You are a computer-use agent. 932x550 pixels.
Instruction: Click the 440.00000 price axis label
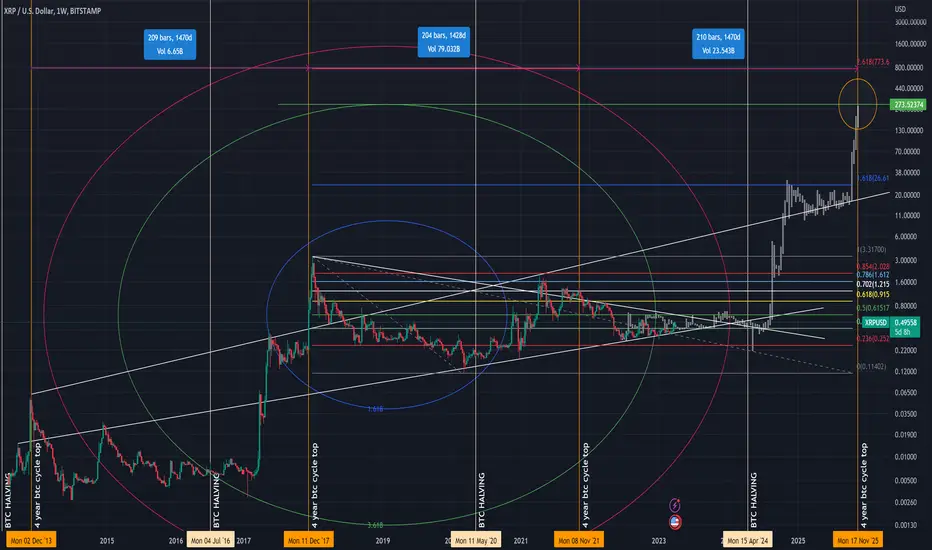[x=911, y=88]
